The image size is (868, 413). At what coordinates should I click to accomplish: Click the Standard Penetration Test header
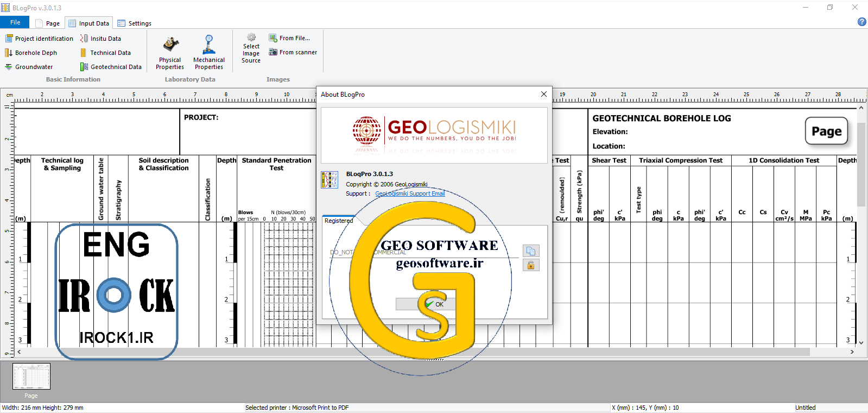[276, 164]
